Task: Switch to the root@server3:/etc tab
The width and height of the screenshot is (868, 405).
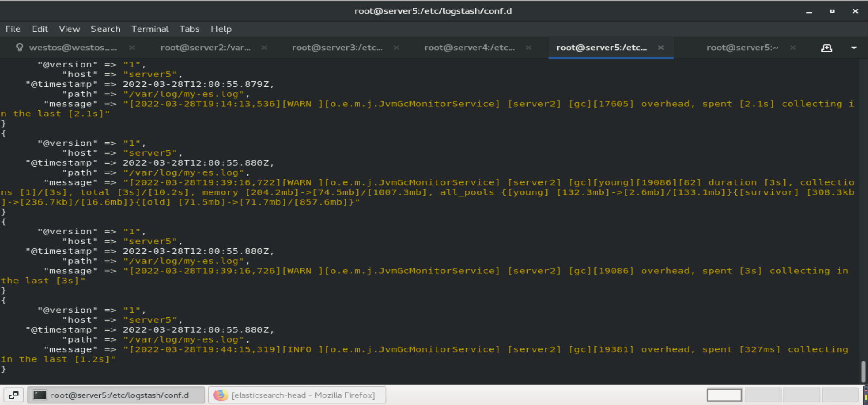Action: point(337,48)
